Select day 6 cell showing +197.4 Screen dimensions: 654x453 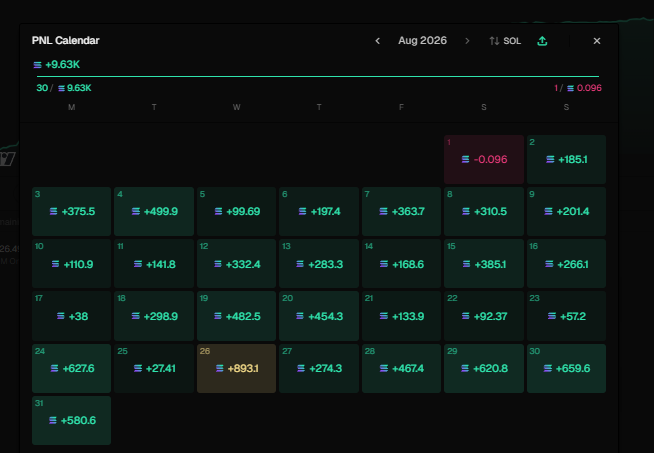[x=319, y=211]
